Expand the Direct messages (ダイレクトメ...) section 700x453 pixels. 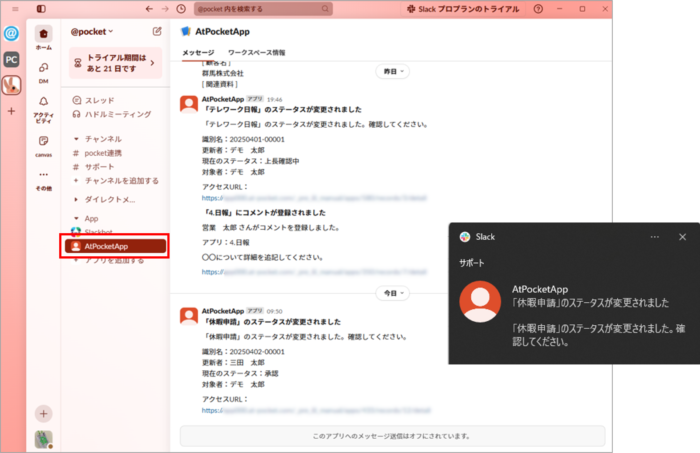pyautogui.click(x=76, y=199)
